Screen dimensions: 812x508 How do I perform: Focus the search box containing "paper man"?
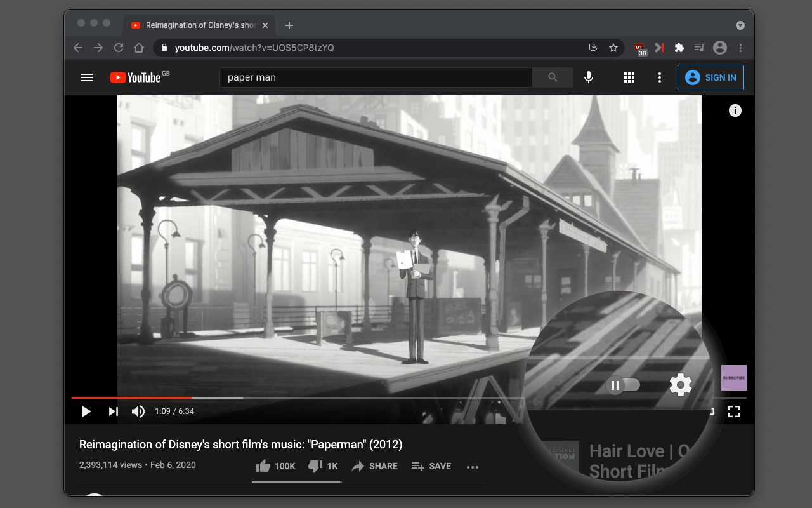coord(376,77)
